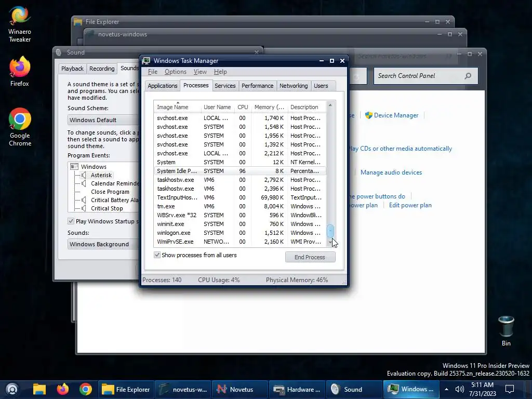Click the Start button on taskbar
Viewport: 532px width, 399px height.
pyautogui.click(x=12, y=389)
